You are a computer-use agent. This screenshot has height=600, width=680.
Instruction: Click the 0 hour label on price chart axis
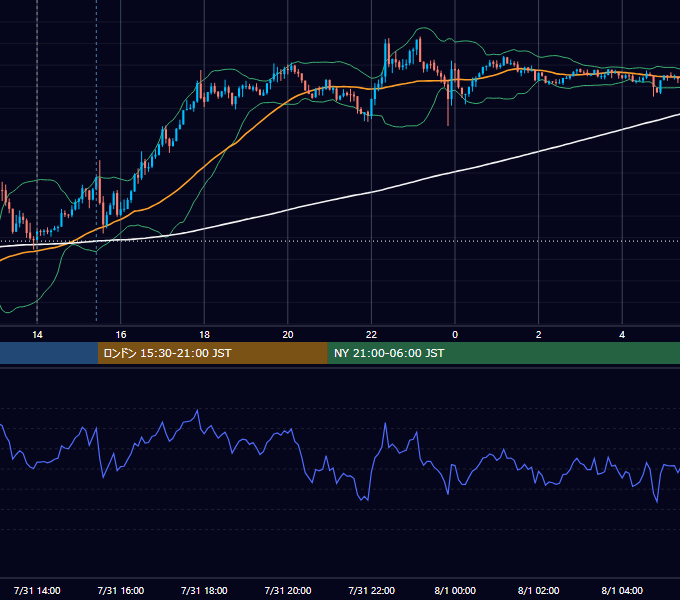pos(455,335)
